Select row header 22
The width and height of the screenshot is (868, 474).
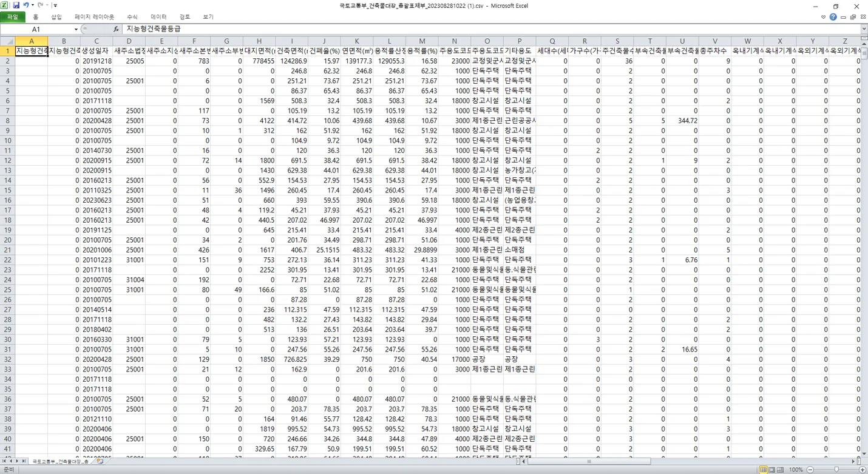click(7, 260)
